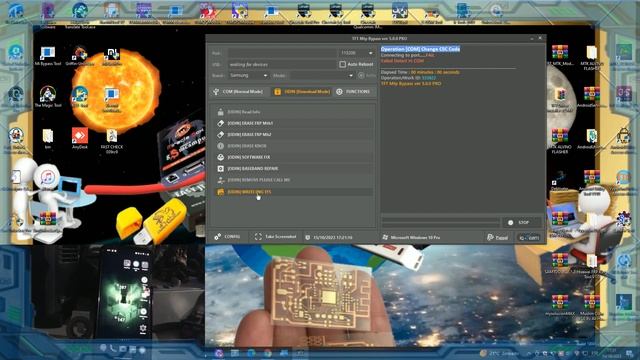Click the [ODIN] ERASE FRP Mtd.1 eraser icon
The image size is (640, 360).
[220, 123]
